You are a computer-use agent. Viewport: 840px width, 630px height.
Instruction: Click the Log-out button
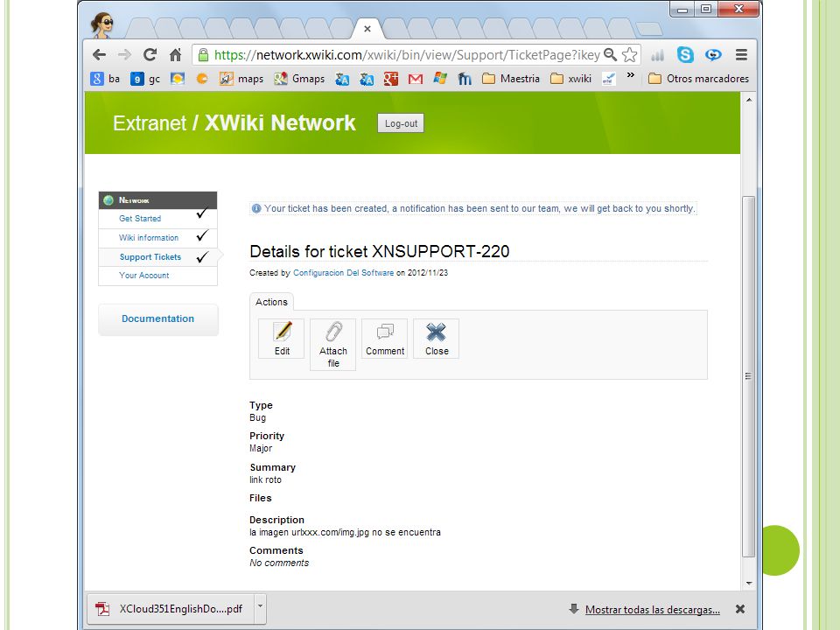(x=401, y=123)
